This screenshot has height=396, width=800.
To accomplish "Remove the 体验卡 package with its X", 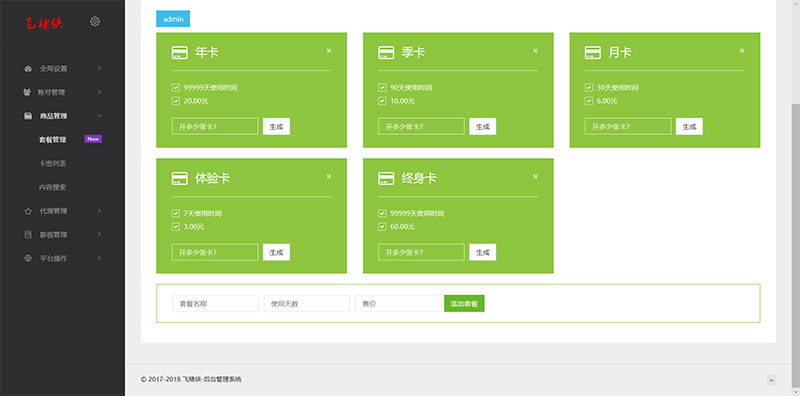I will [x=329, y=177].
